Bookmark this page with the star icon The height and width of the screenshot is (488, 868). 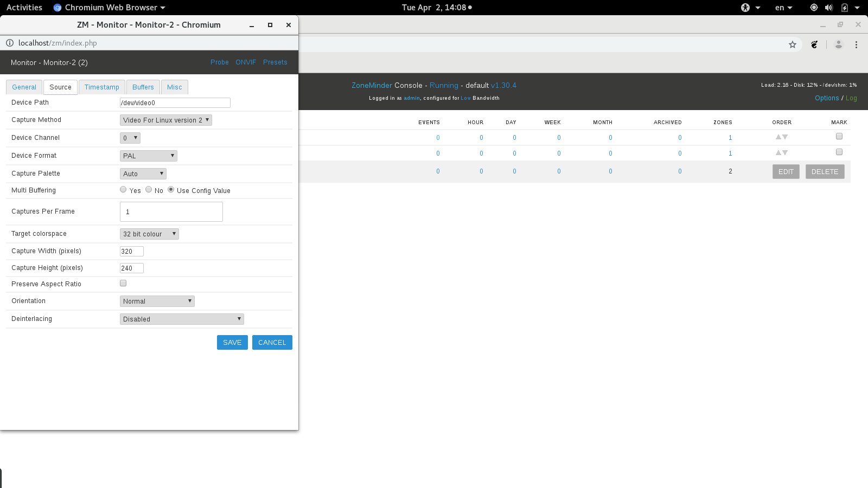(x=793, y=44)
